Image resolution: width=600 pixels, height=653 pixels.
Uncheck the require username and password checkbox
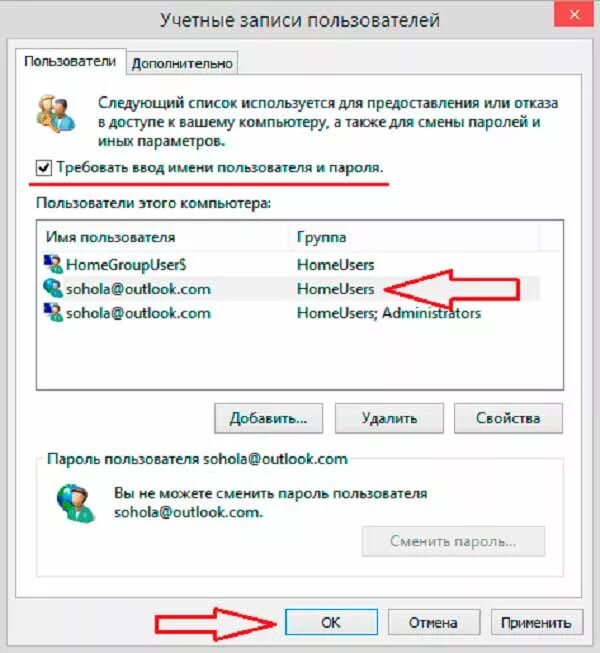click(x=43, y=168)
